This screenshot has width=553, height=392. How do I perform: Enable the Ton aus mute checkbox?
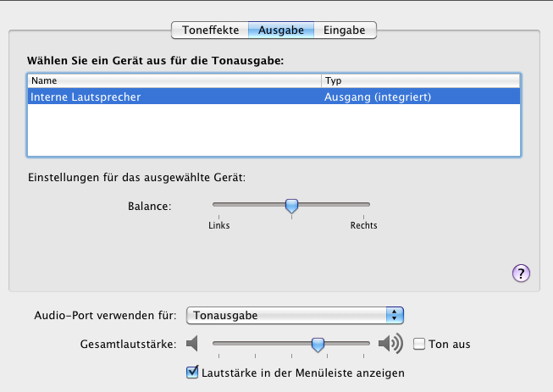[x=419, y=344]
